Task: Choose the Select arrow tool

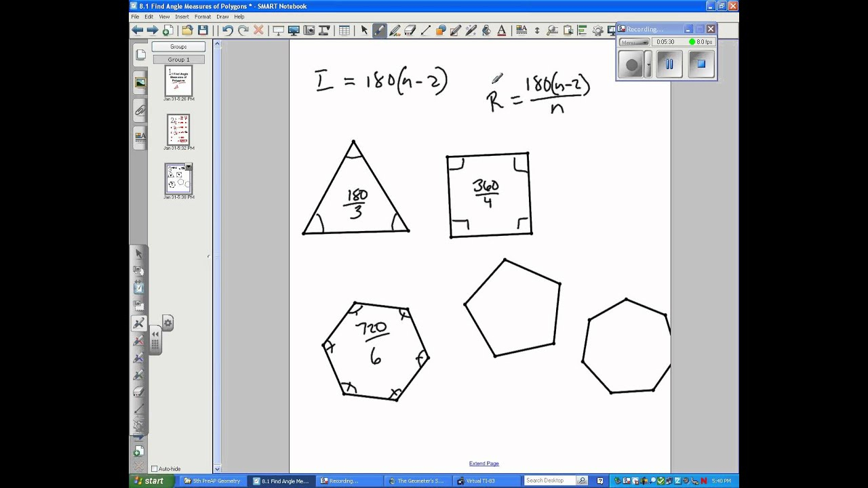Action: coord(365,30)
